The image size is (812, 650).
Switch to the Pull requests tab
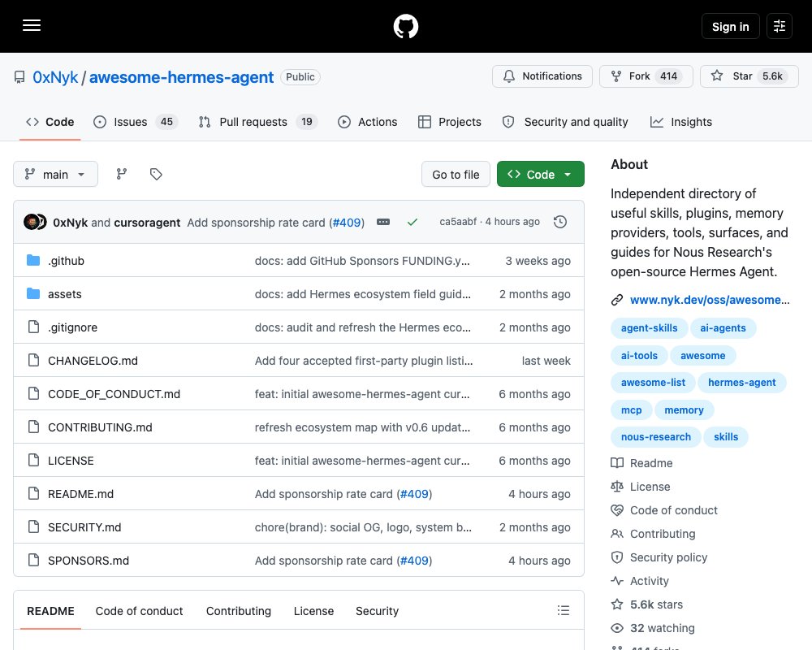tap(257, 122)
